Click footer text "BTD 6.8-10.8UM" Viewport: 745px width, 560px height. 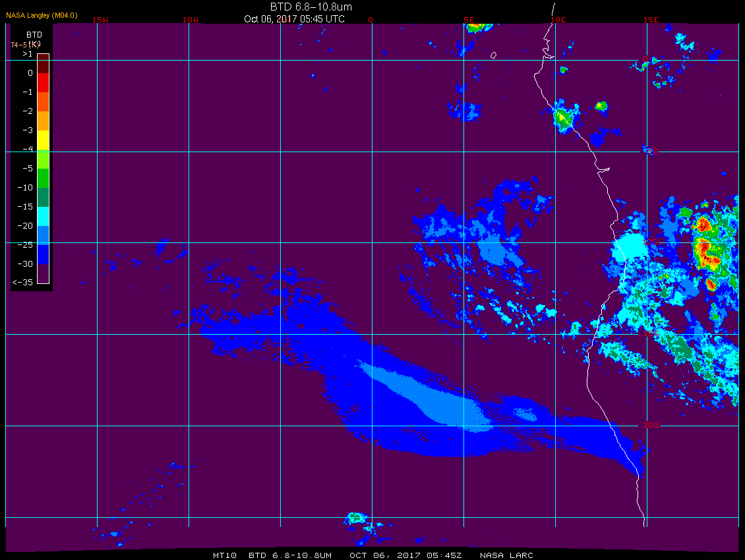tap(290, 555)
